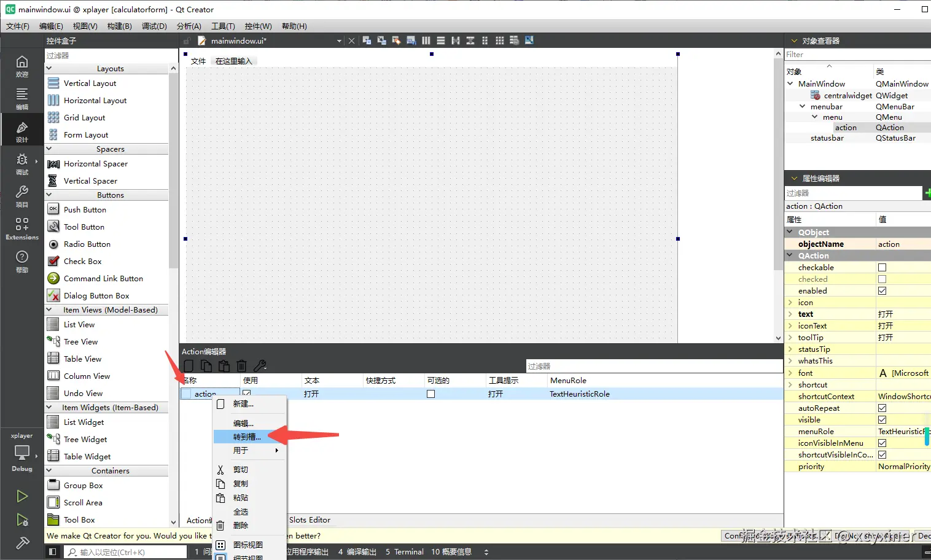Open the xplayer Debug kit selector
931x560 pixels.
pyautogui.click(x=21, y=452)
